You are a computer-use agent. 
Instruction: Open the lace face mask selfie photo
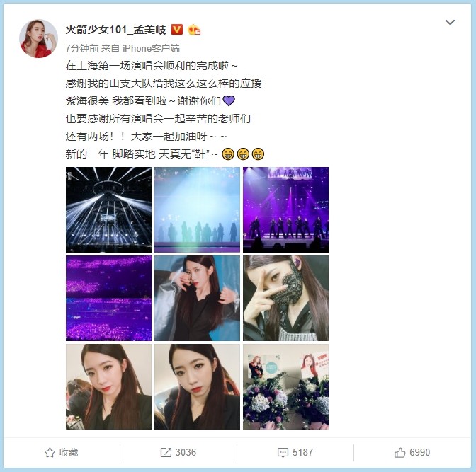[x=285, y=298]
